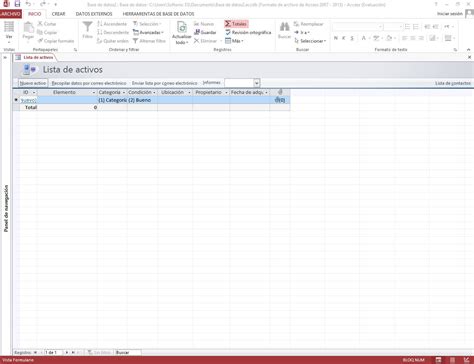The height and width of the screenshot is (364, 474).
Task: Open the Condición column dropdown
Action: 154,92
